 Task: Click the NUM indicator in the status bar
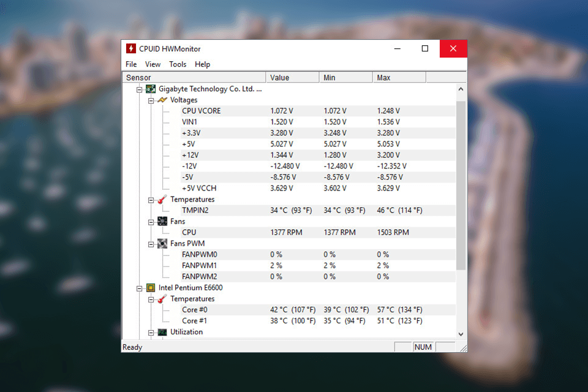tap(423, 347)
